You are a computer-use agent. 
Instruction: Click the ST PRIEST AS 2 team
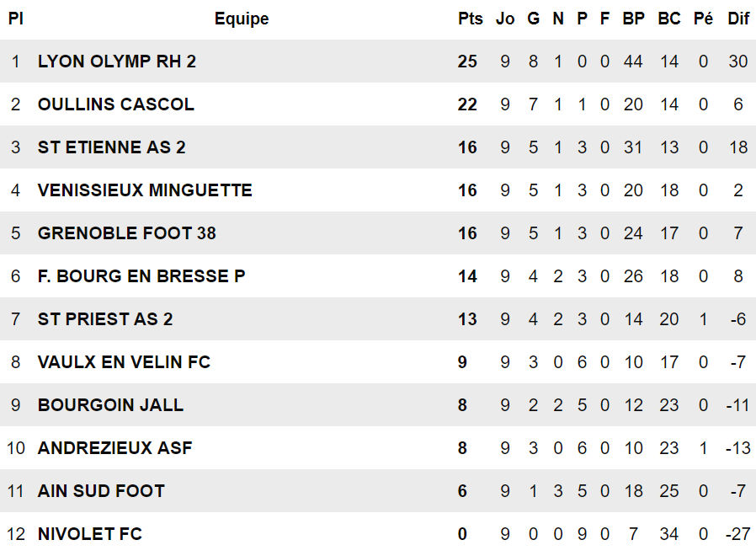coord(105,319)
